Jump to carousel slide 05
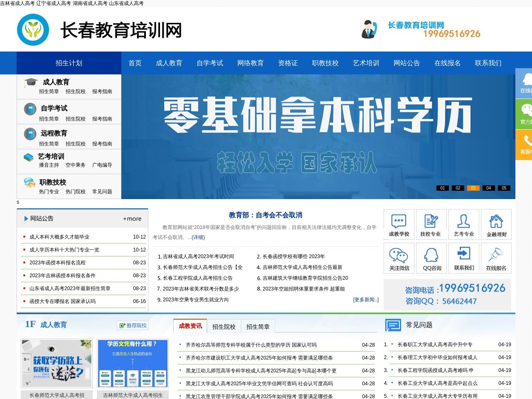Image resolution: width=532 pixels, height=399 pixels. (x=504, y=188)
